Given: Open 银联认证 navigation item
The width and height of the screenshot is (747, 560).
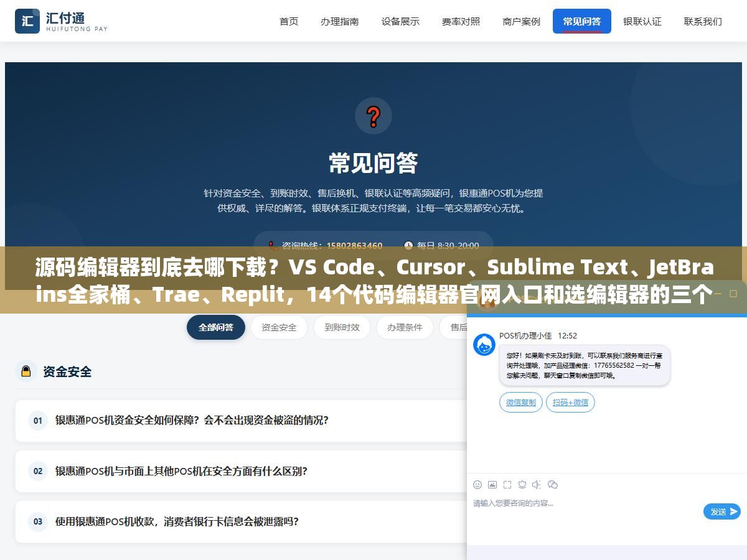Looking at the screenshot, I should click(x=642, y=21).
